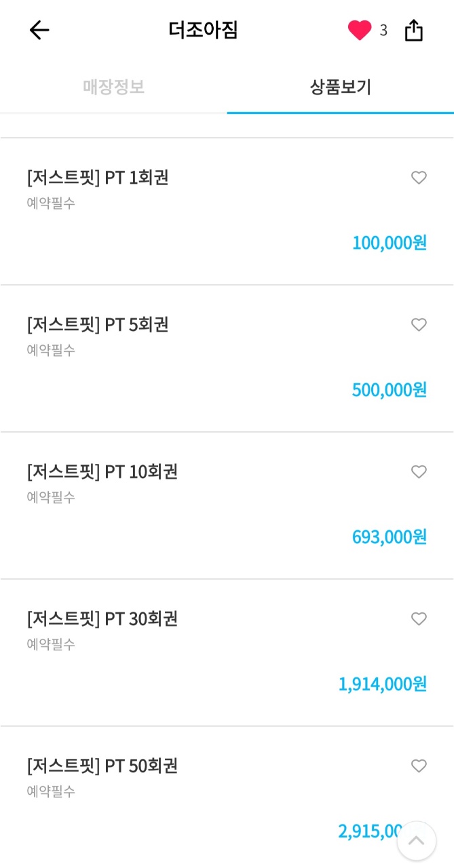Tap the 100,000원 price
Image resolution: width=454 pixels, height=868 pixels.
tap(390, 242)
